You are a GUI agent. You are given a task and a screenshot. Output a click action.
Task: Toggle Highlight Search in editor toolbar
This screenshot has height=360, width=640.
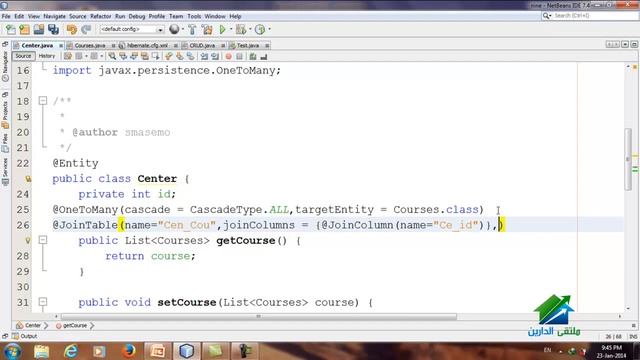pyautogui.click(x=144, y=56)
